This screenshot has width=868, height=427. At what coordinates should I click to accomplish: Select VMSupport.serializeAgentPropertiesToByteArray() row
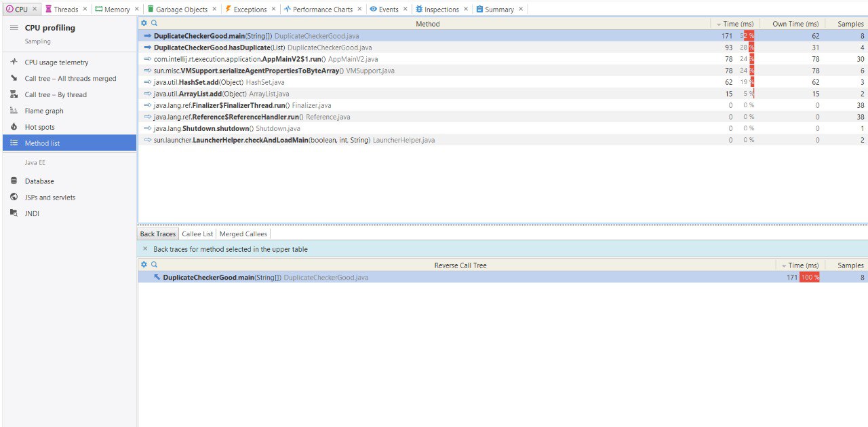point(502,71)
